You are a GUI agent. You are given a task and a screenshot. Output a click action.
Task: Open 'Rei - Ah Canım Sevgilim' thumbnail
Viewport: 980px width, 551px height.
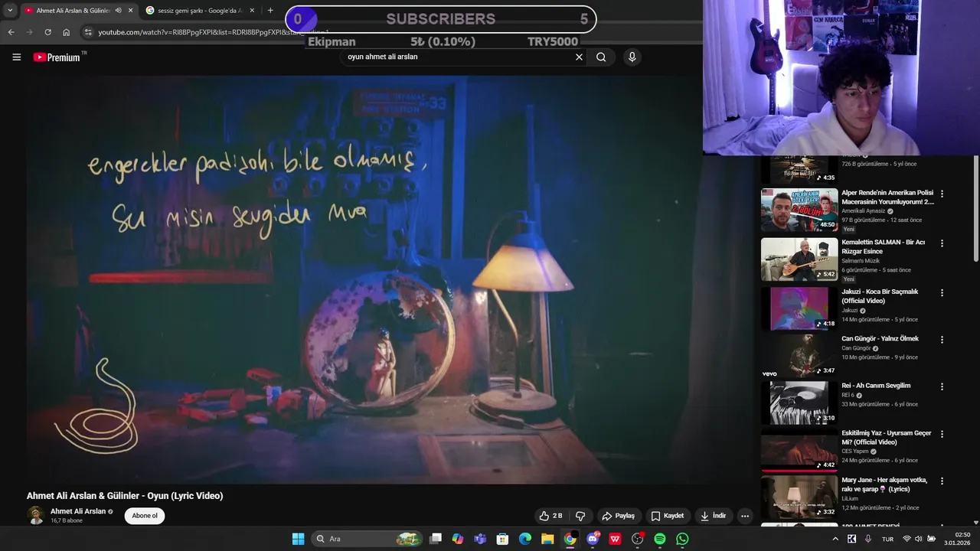(x=799, y=403)
